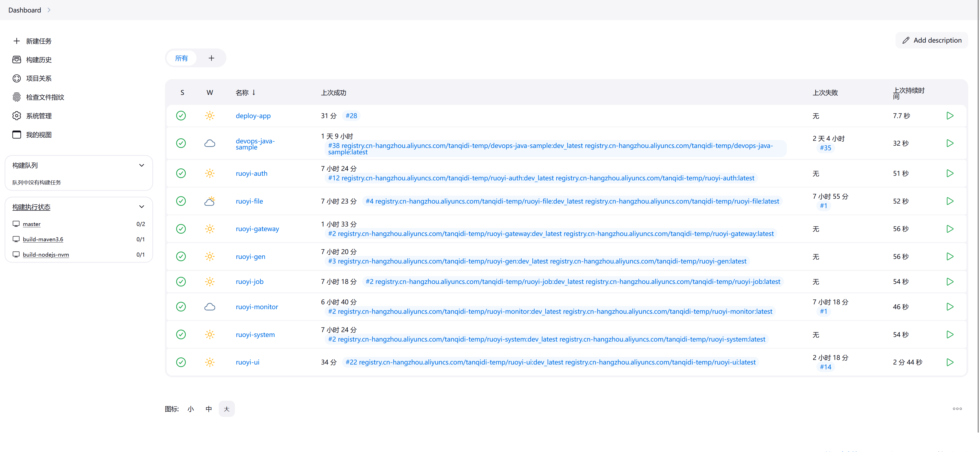Screen dimensions: 980x452
Task: Open build #28 of deploy-app
Action: click(351, 116)
